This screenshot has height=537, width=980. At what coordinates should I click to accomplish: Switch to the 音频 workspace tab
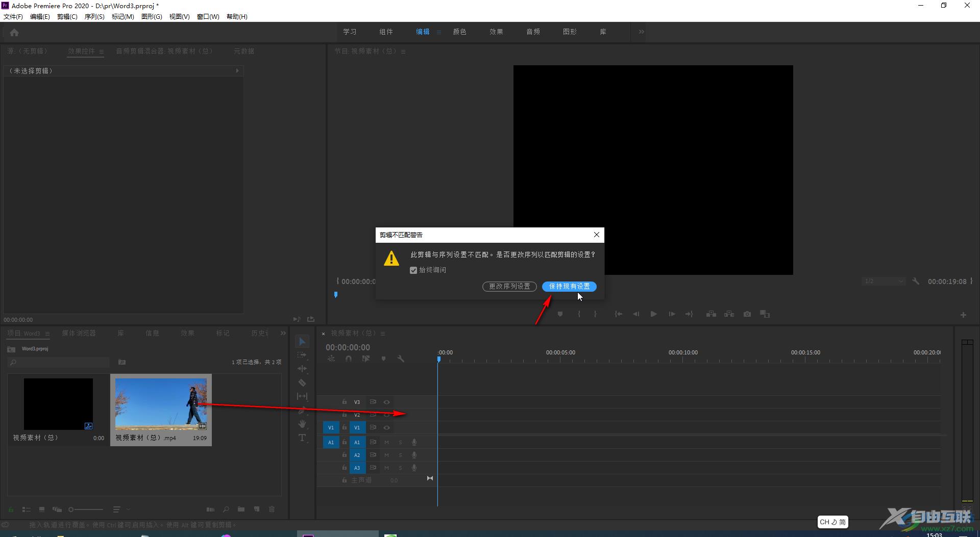[533, 32]
